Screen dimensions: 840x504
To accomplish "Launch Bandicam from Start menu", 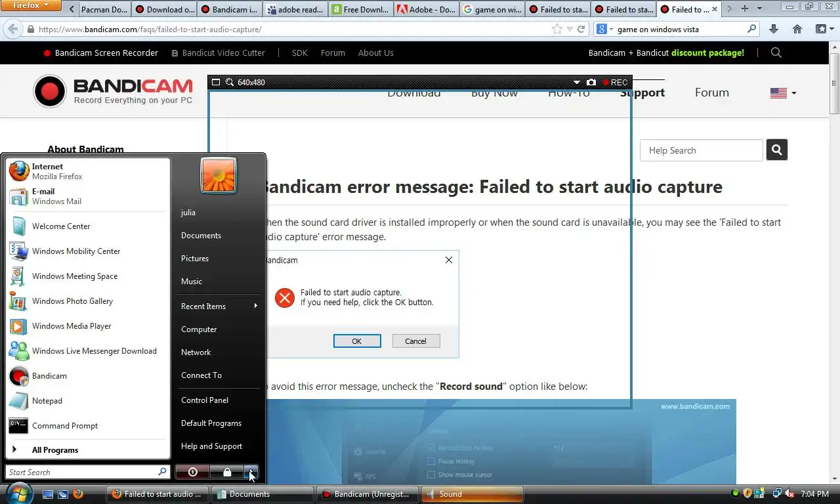I will coord(88,376).
